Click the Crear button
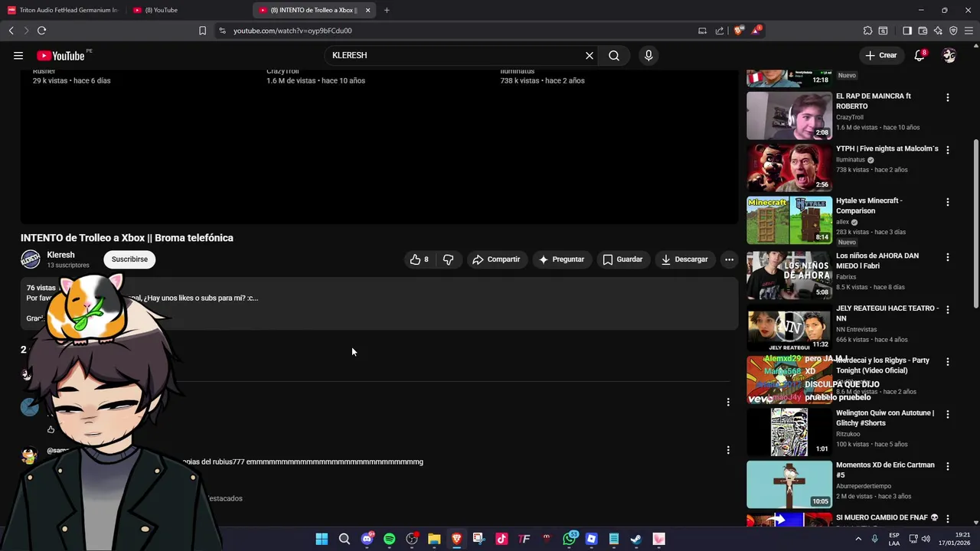The width and height of the screenshot is (980, 551). click(881, 55)
